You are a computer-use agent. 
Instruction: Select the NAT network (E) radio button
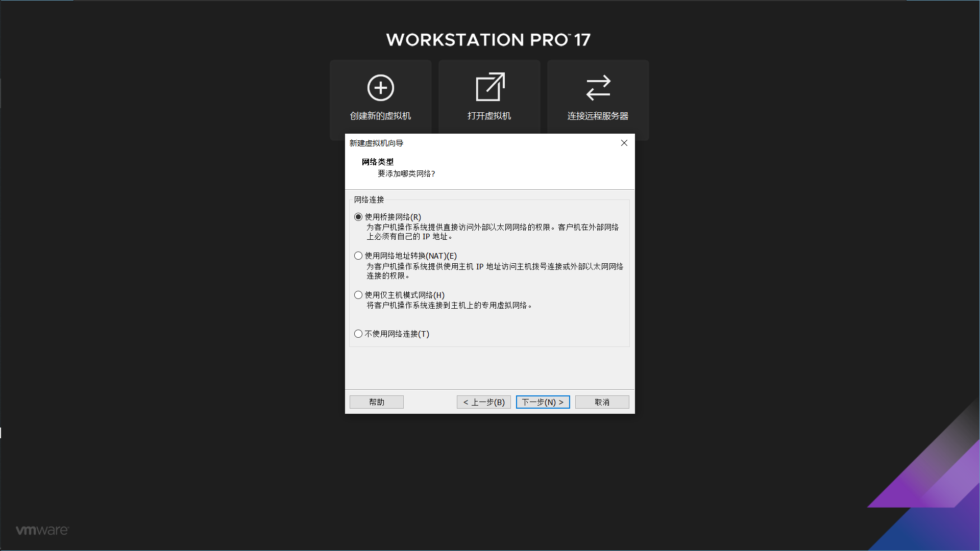[x=358, y=256]
